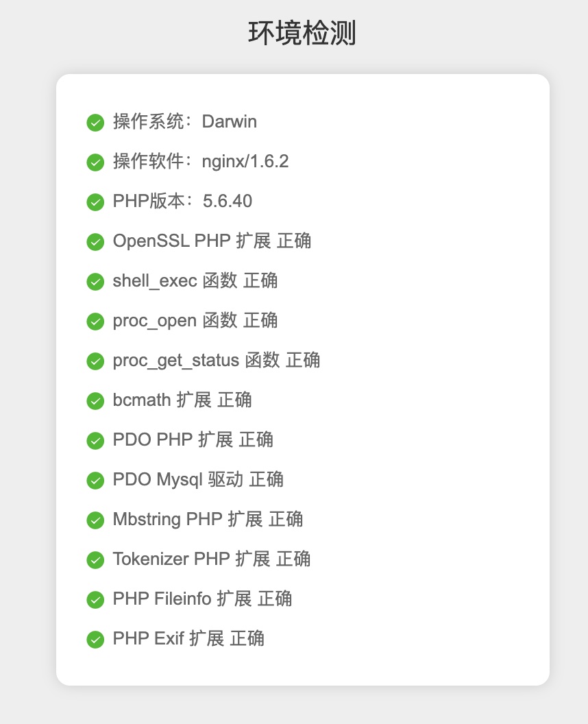
Task: Click the shell_exec 函数 checkmark icon
Action: [95, 282]
